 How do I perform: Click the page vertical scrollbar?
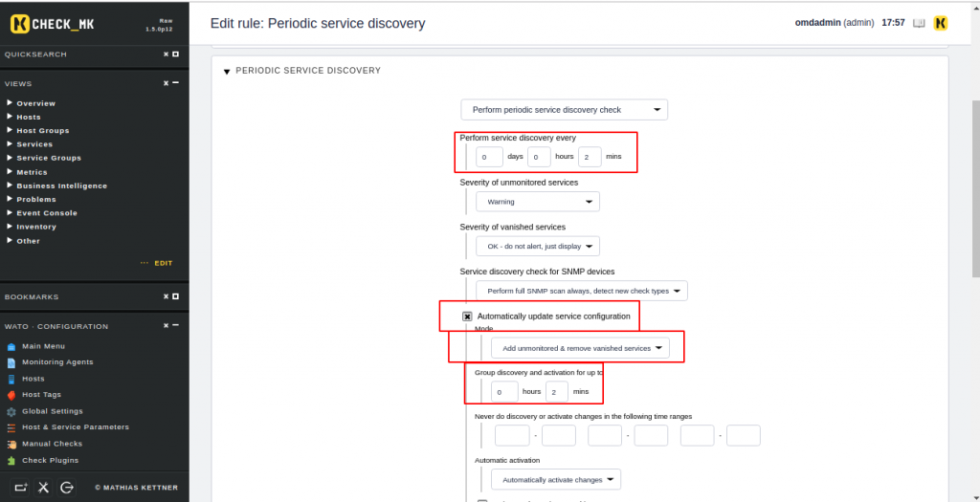(x=975, y=188)
